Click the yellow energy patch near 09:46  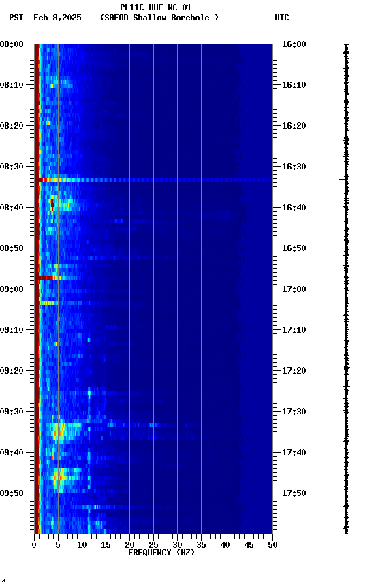pos(60,477)
